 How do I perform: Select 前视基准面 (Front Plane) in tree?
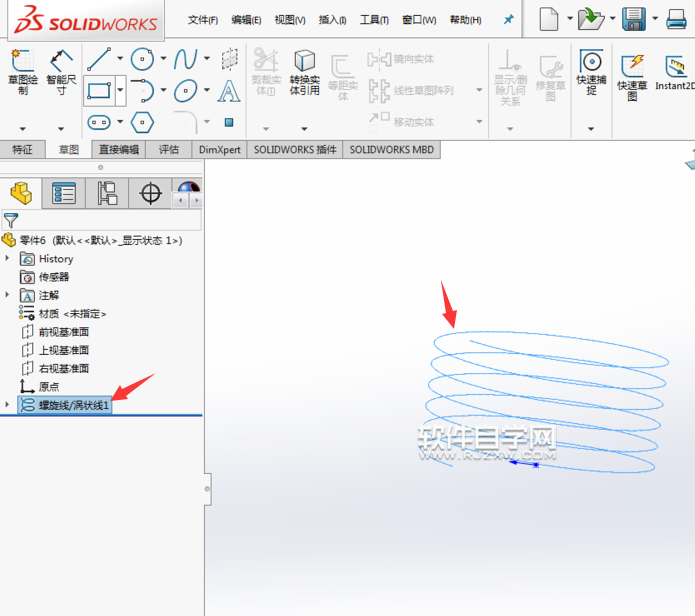point(55,331)
